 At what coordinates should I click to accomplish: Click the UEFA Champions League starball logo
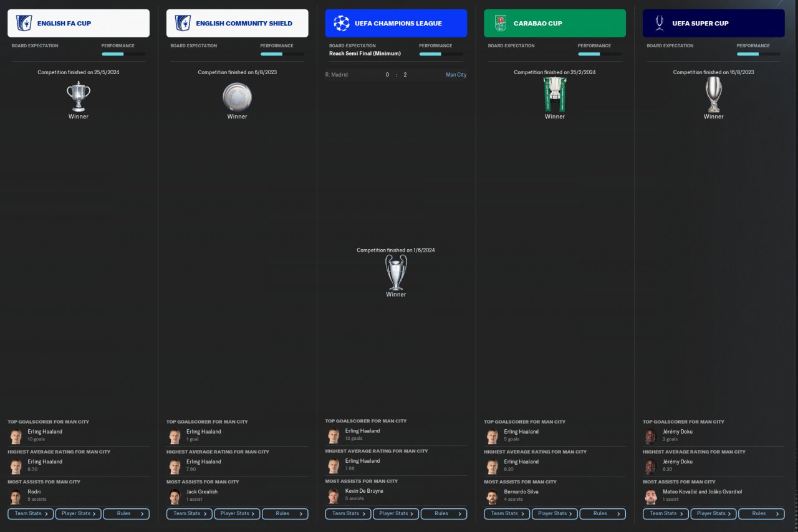tap(342, 24)
